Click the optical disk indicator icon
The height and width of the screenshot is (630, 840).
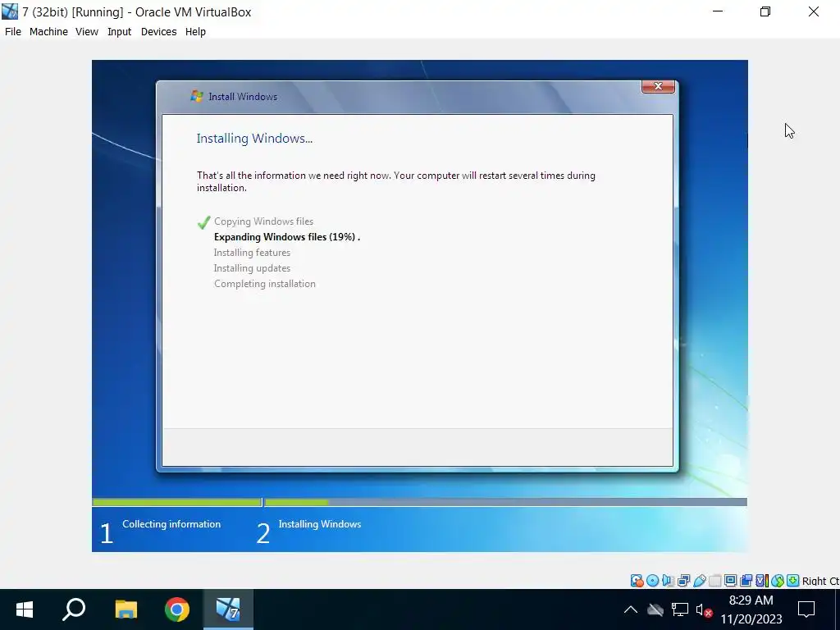tap(652, 581)
